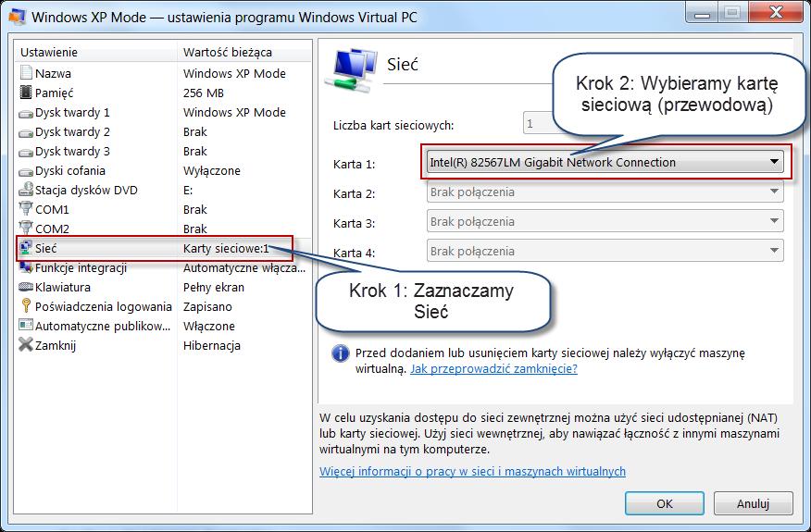This screenshot has width=811, height=532.
Task: Click the Dysk twardy 1 drive icon
Action: tap(26, 113)
